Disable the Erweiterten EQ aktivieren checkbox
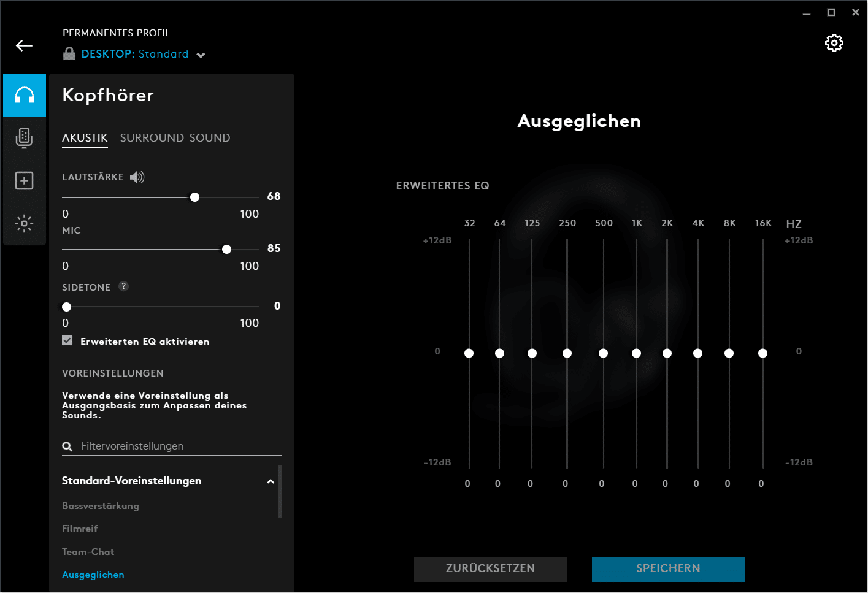This screenshot has height=593, width=868. [x=67, y=340]
